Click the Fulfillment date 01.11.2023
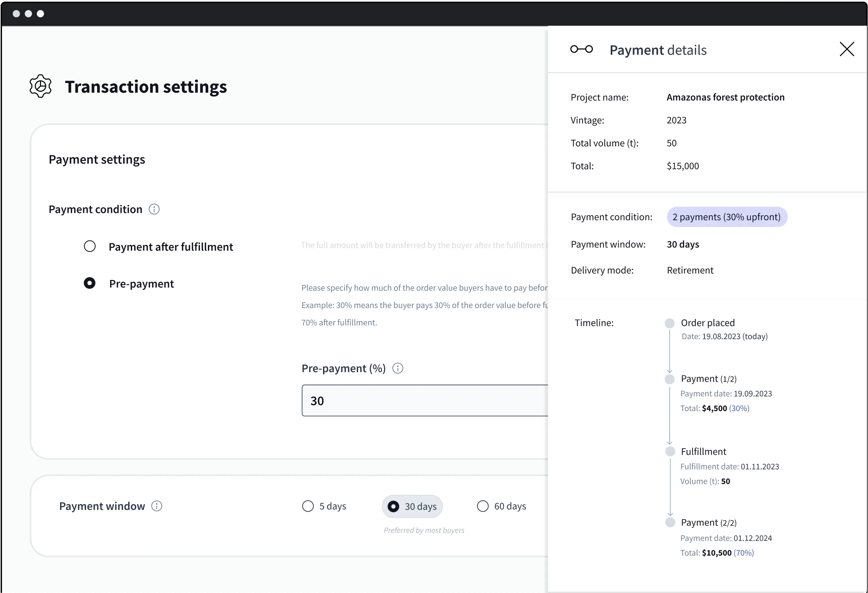This screenshot has width=868, height=593. (x=760, y=467)
